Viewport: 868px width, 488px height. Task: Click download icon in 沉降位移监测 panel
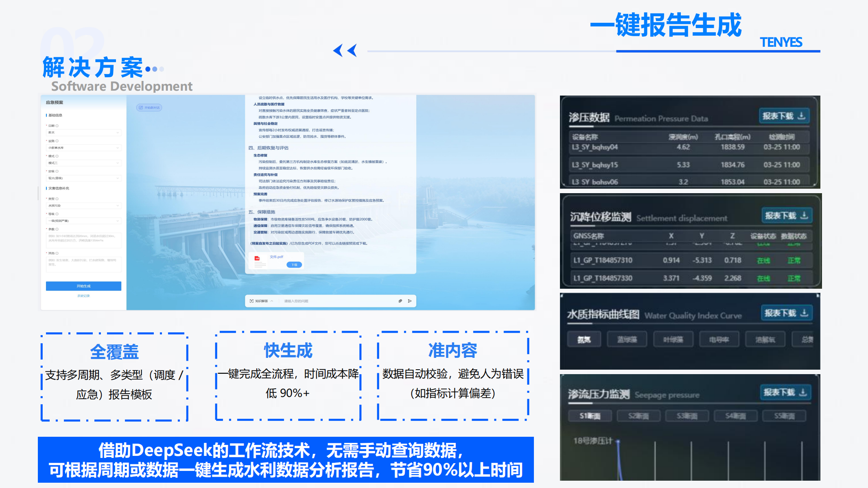click(804, 215)
